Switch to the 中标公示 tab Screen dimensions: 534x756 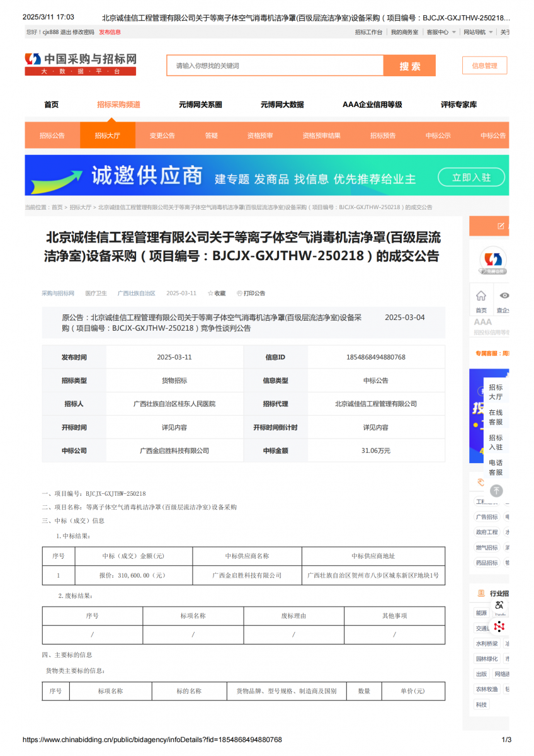(438, 135)
